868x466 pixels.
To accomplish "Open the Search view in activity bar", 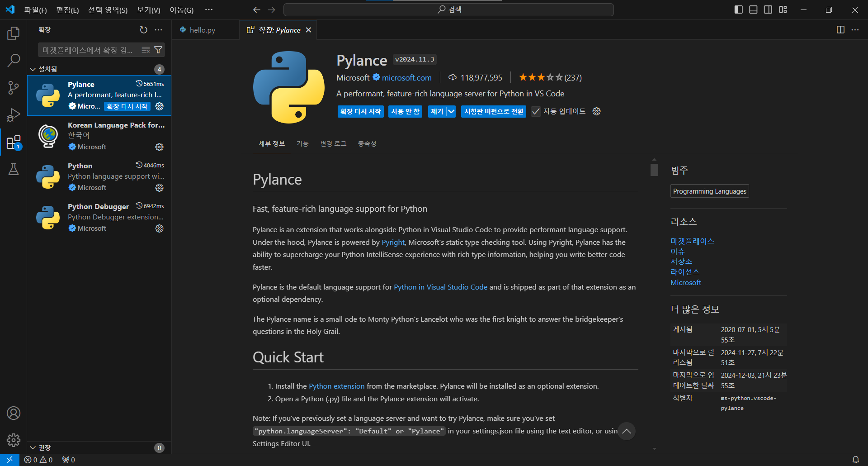I will 14,60.
